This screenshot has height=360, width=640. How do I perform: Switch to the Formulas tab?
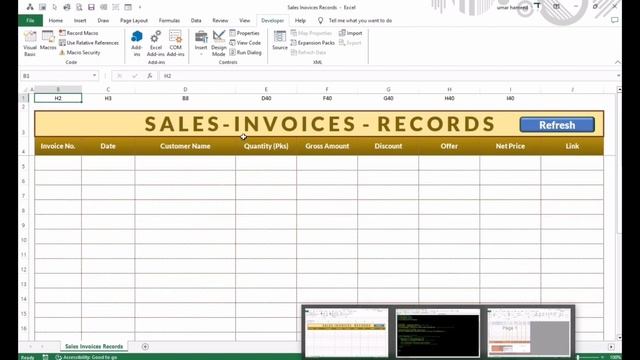(169, 20)
